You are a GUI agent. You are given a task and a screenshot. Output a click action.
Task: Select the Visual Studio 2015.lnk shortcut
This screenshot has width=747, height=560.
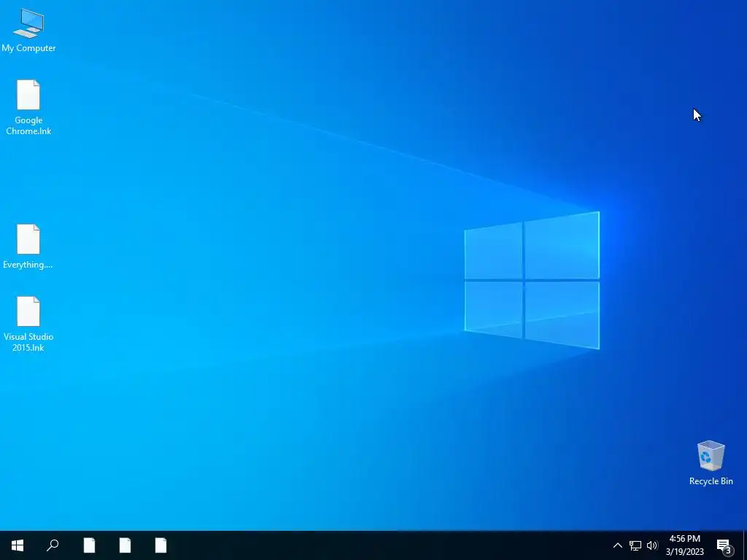click(28, 324)
